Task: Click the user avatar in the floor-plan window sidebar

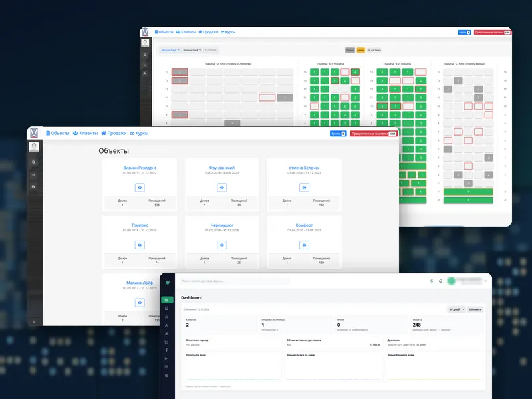Action: (145, 43)
